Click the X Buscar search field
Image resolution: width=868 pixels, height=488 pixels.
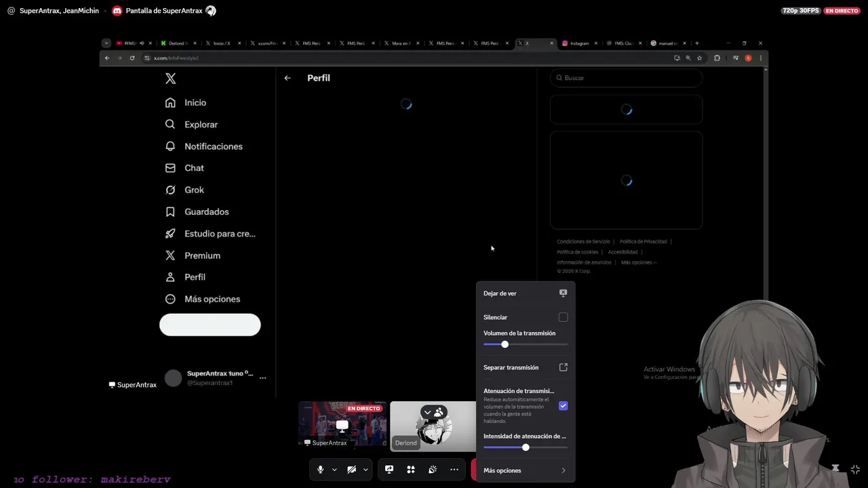coord(626,78)
